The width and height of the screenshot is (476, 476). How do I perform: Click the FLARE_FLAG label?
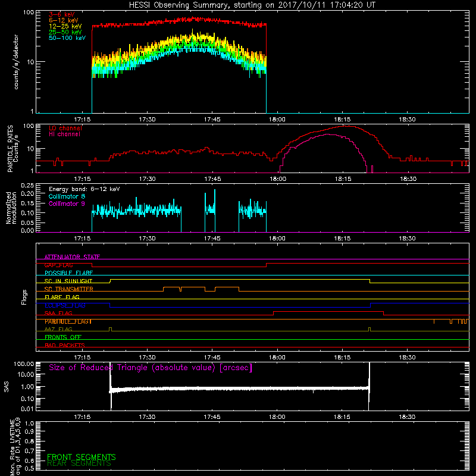[62, 297]
